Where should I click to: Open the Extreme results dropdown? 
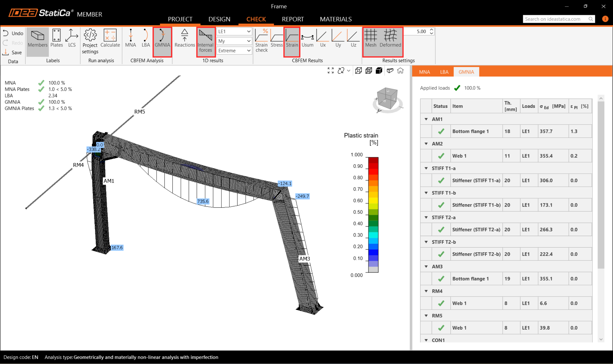234,51
